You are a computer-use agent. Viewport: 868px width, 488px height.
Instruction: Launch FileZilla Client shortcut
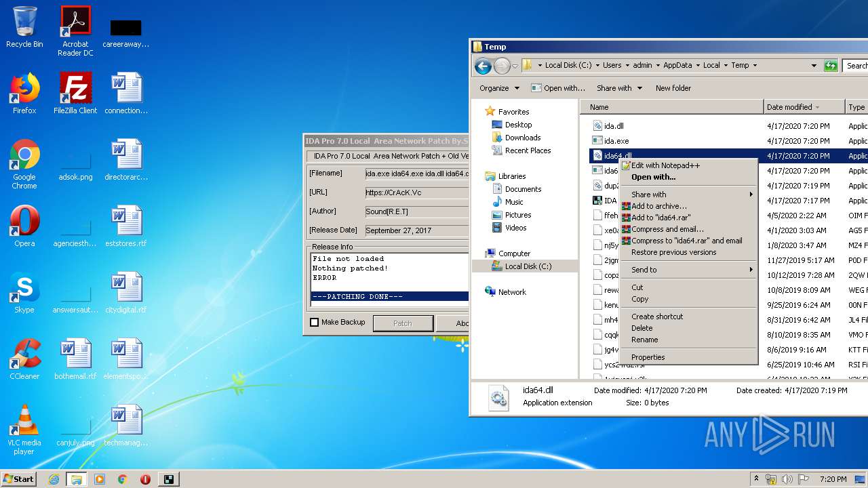[x=75, y=93]
